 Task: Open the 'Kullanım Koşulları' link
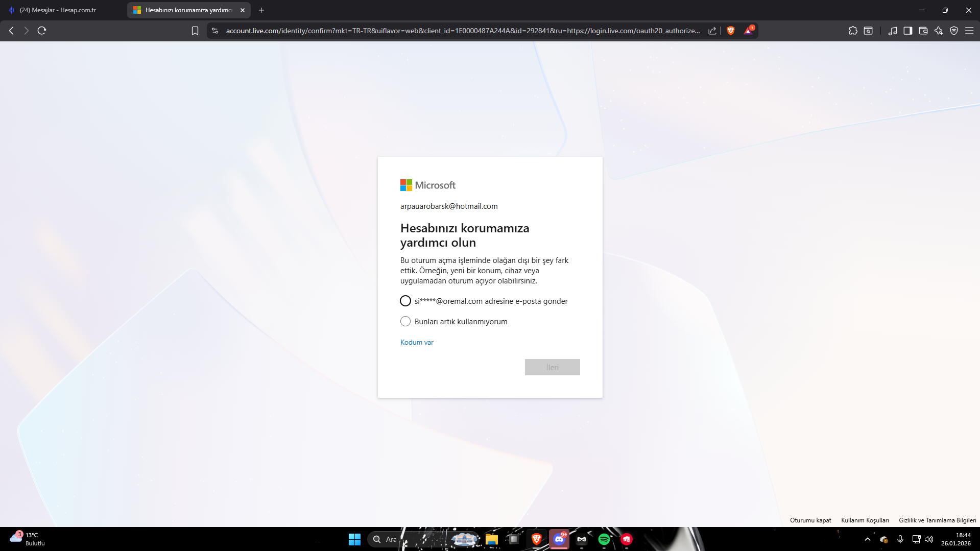click(865, 520)
